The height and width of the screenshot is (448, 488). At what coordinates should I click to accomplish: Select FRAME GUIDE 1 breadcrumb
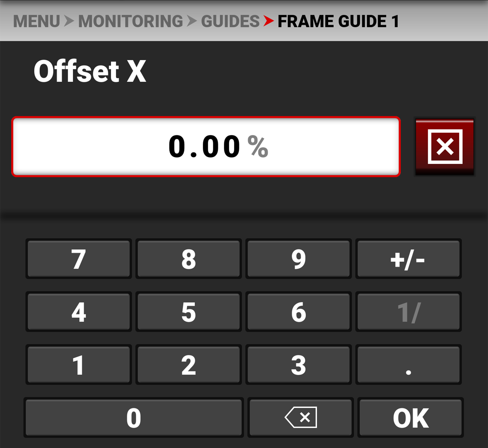338,21
